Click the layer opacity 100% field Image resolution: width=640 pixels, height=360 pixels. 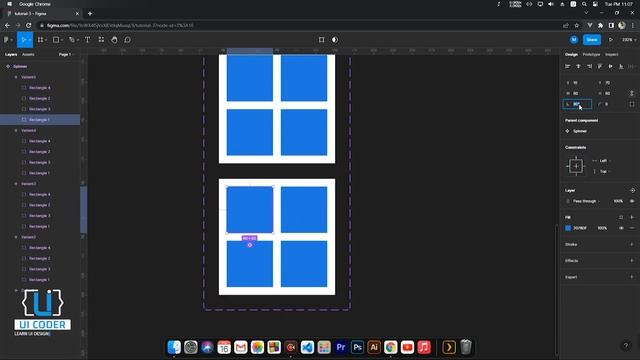click(x=618, y=201)
